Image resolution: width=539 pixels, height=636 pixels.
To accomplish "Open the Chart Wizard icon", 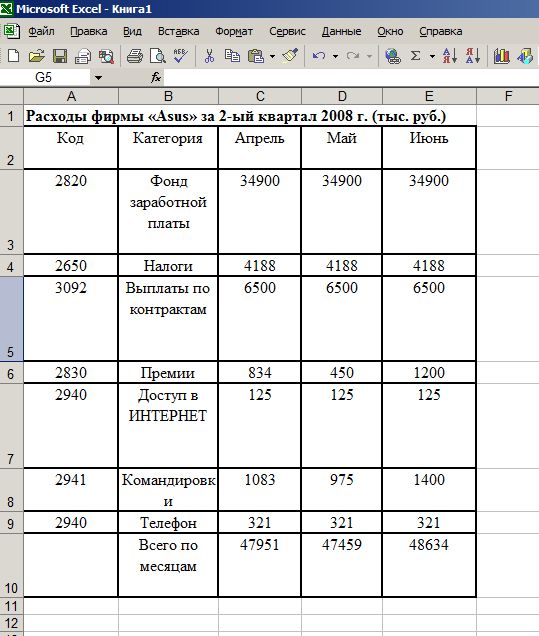I will [x=502, y=56].
